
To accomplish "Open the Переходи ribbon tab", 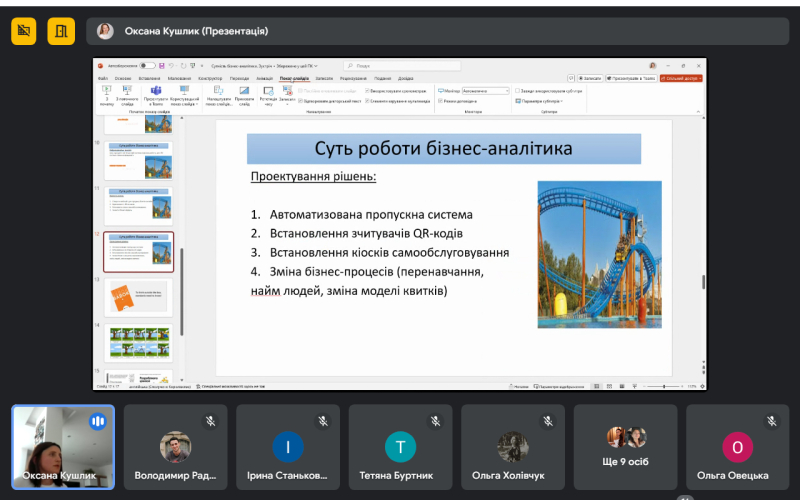I will click(239, 79).
